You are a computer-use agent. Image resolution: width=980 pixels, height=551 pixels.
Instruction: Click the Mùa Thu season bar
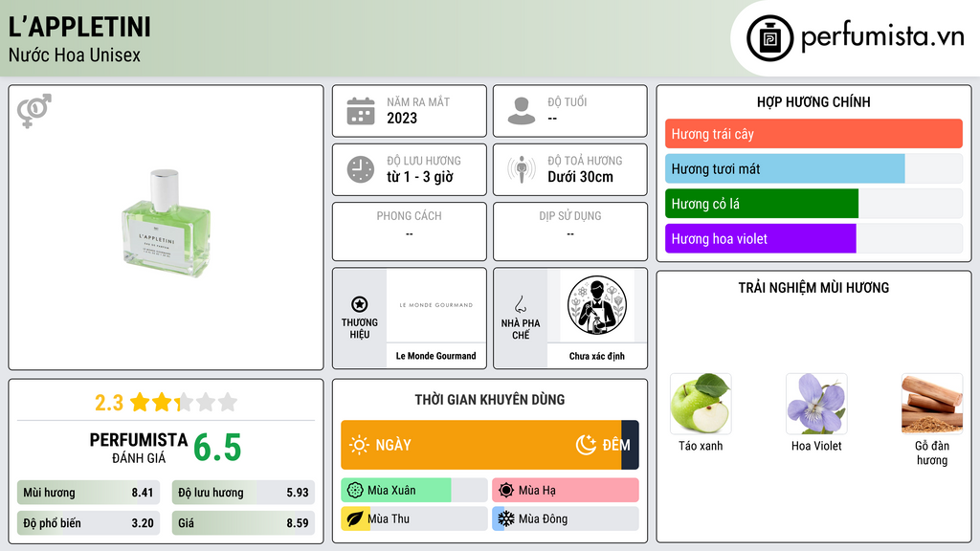click(x=413, y=518)
